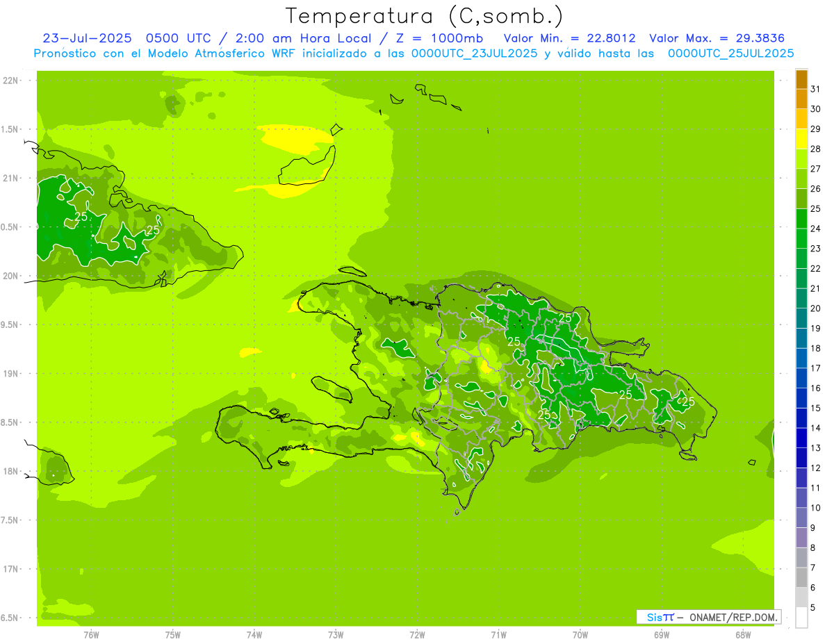
Task: Click the white swatch below 5
Action: (x=801, y=618)
